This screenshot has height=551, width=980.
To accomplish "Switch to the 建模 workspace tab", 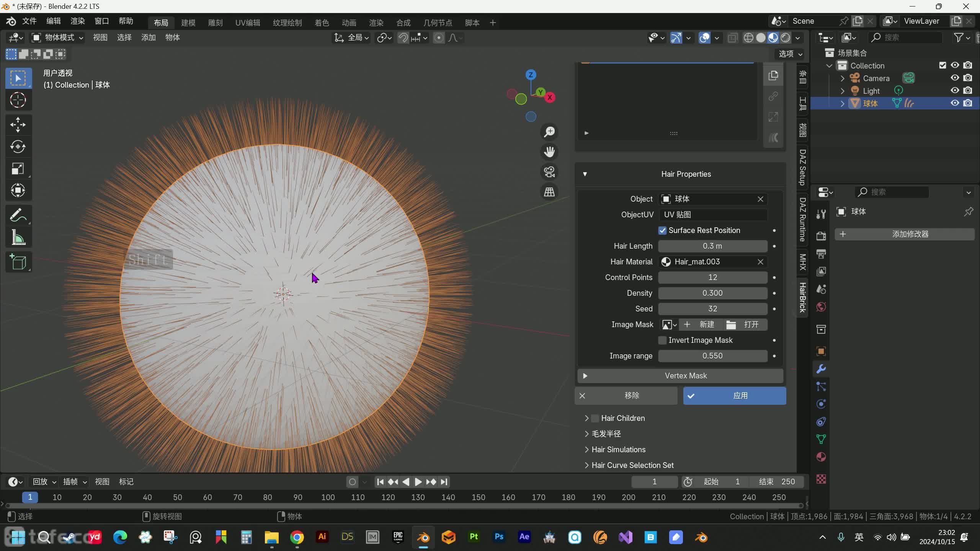I will (x=188, y=23).
